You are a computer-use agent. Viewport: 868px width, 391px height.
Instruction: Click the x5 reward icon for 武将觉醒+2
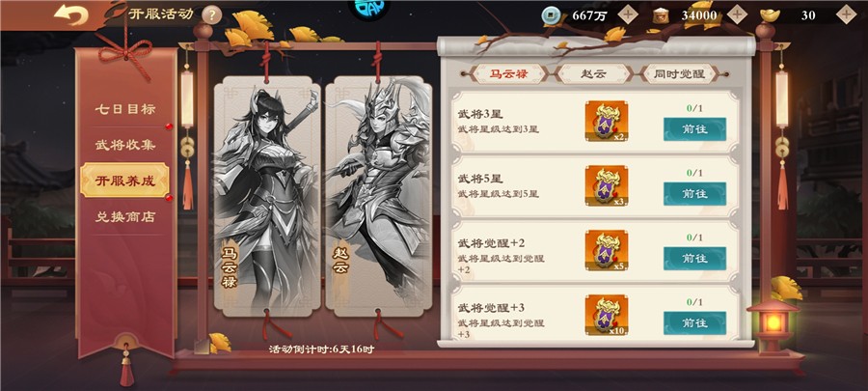(607, 250)
